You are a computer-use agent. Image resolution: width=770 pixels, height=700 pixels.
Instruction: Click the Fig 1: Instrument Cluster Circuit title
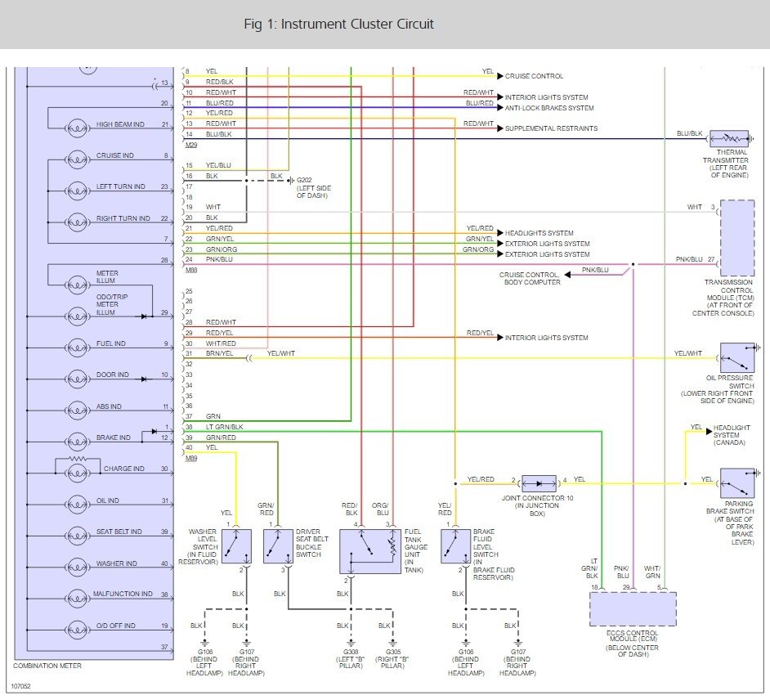[x=339, y=24]
